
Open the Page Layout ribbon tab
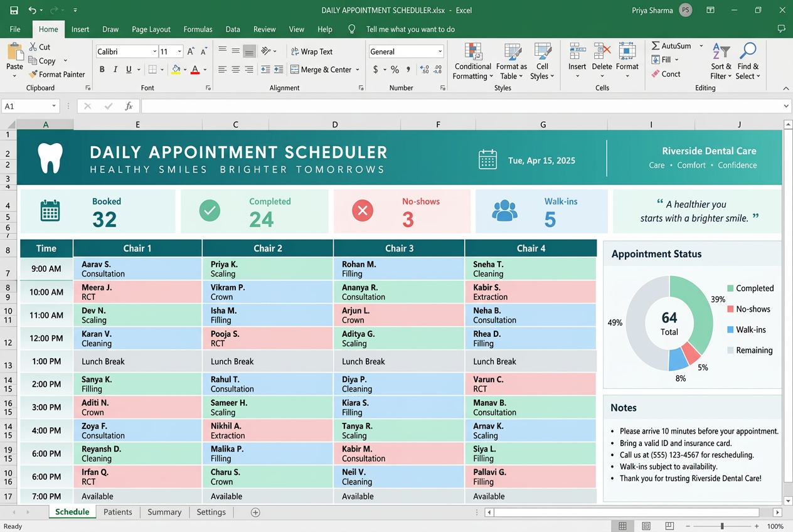(151, 29)
